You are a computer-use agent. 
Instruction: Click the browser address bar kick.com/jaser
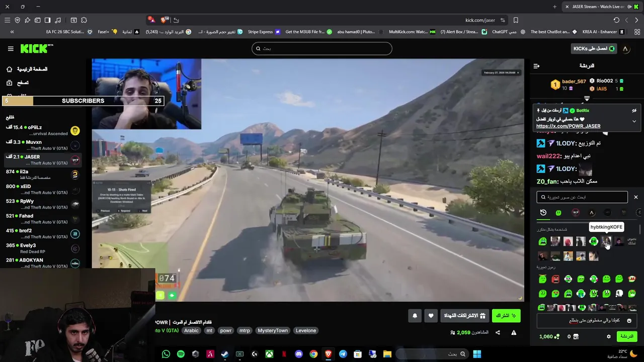(480, 20)
